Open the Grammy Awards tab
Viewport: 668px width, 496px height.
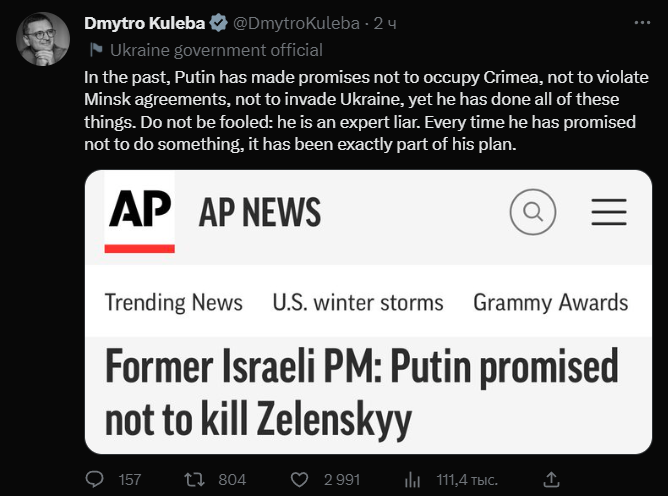coord(550,302)
